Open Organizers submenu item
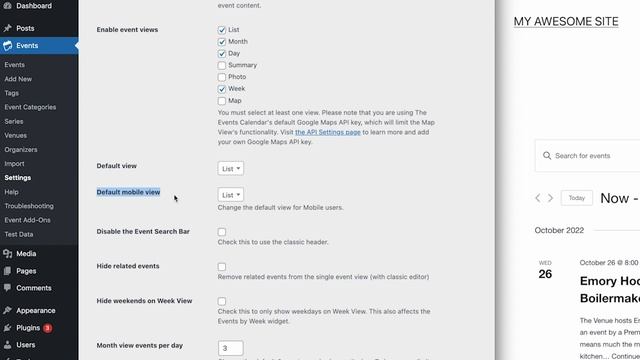The height and width of the screenshot is (360, 640). (21, 149)
